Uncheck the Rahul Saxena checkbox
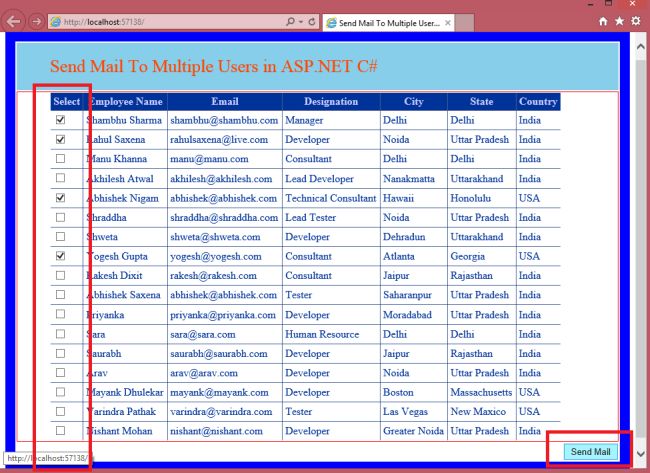650x473 pixels. pos(61,139)
